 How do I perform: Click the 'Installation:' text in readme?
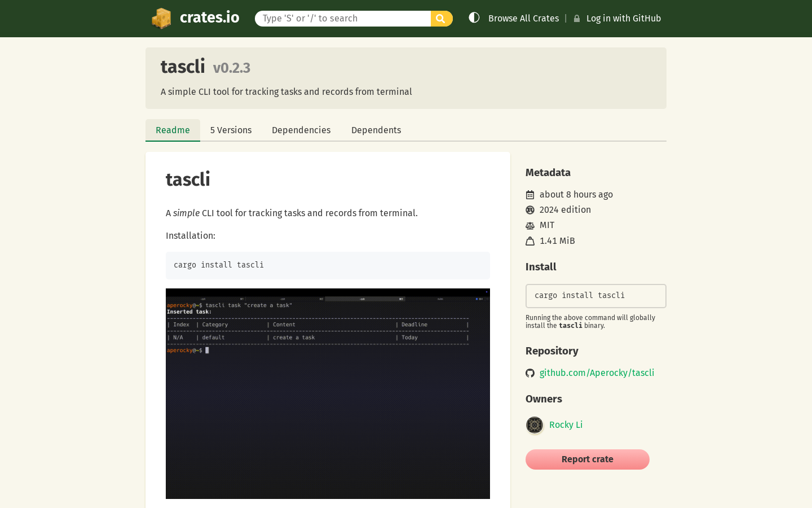191,235
